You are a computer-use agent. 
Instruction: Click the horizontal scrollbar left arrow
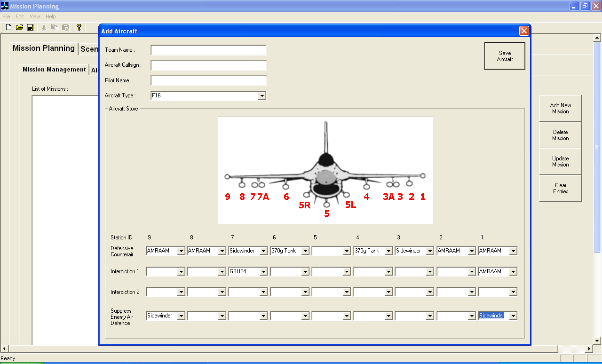pos(4,349)
